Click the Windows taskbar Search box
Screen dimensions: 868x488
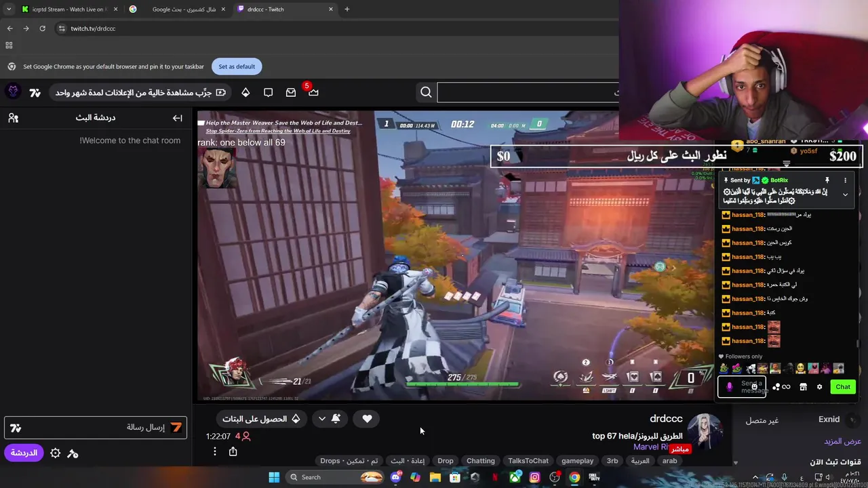336,477
